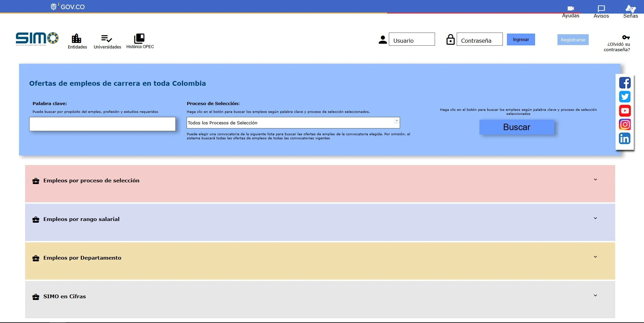Image resolution: width=644 pixels, height=323 pixels.
Task: Click the Universidades checklist icon
Action: click(107, 39)
